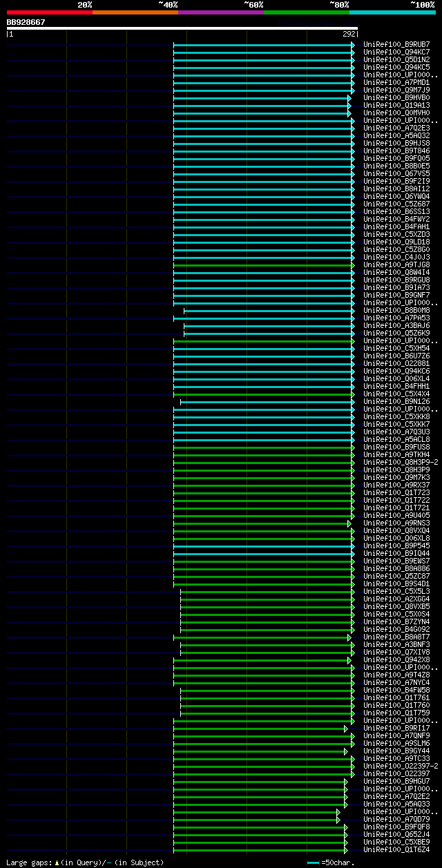Select the UniRef100_B9HJS8 label
The height and width of the screenshot is (868, 442).
[x=396, y=143]
